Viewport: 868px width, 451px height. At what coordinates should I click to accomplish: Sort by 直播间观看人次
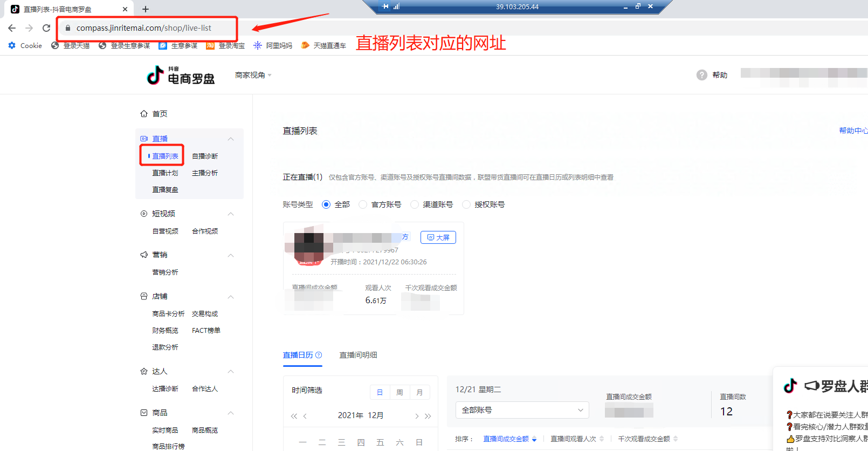pos(573,439)
